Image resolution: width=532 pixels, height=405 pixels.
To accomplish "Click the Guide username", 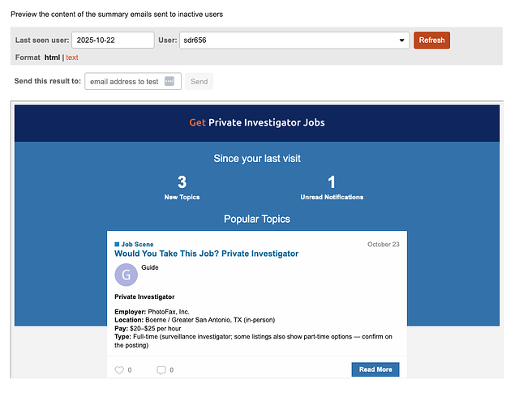I will click(150, 267).
